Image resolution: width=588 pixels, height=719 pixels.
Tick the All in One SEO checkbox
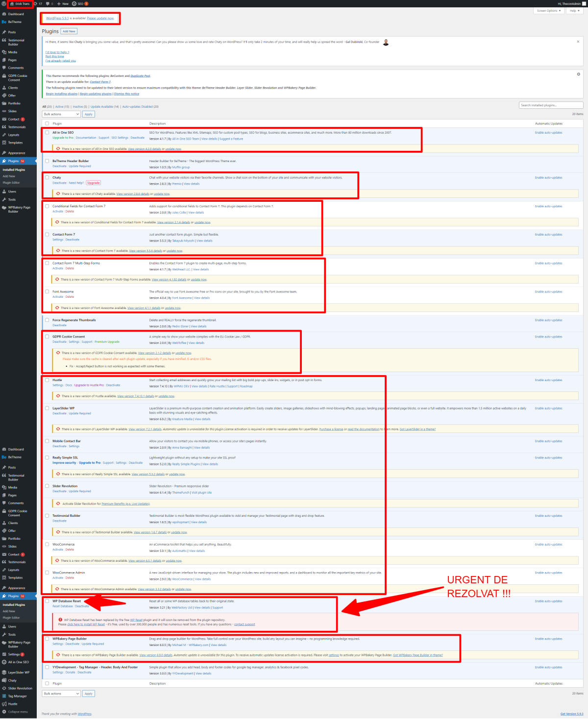tap(47, 132)
